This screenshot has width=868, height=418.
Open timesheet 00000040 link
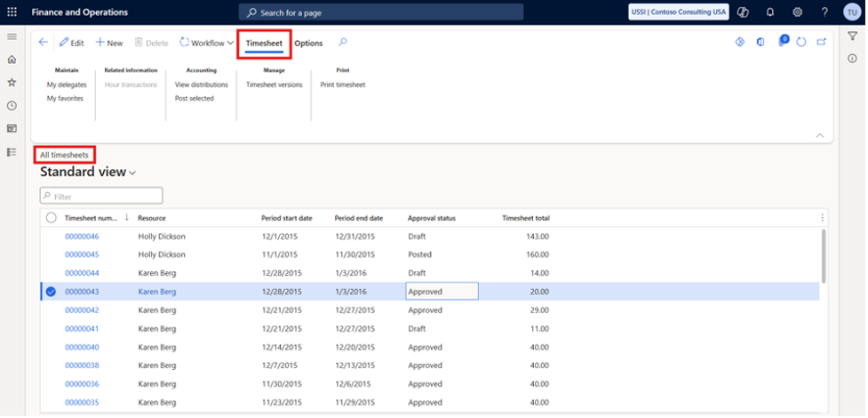82,348
